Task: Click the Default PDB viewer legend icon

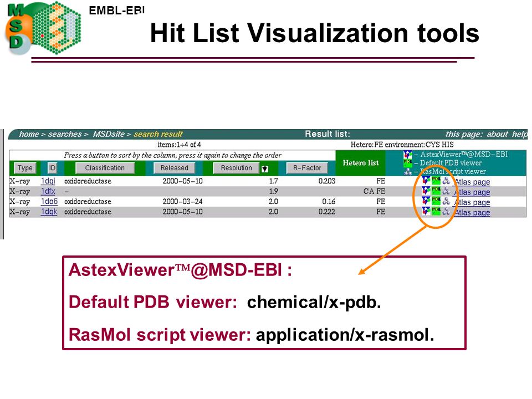Action: pyautogui.click(x=408, y=163)
